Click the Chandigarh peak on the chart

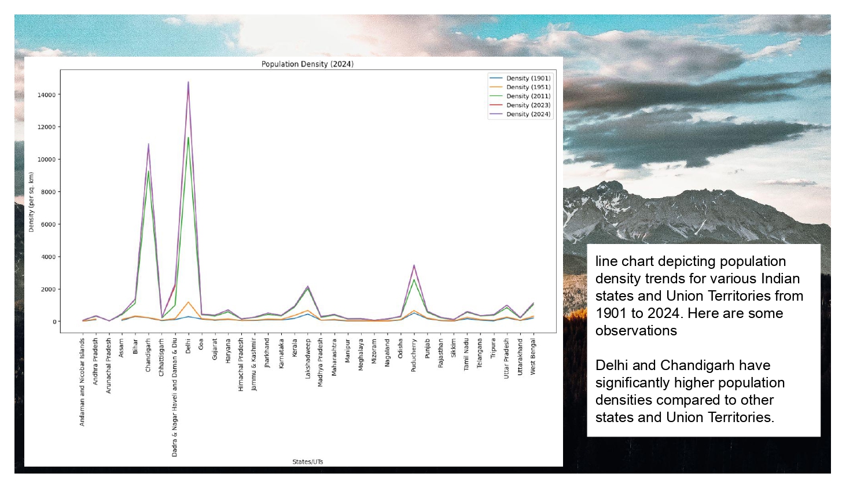click(148, 145)
